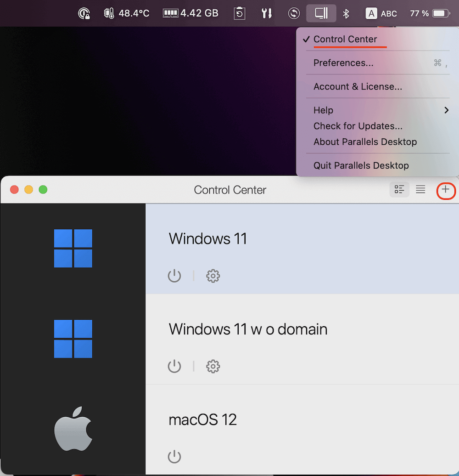Open configuration gear for Windows 11
The height and width of the screenshot is (476, 459).
[213, 276]
